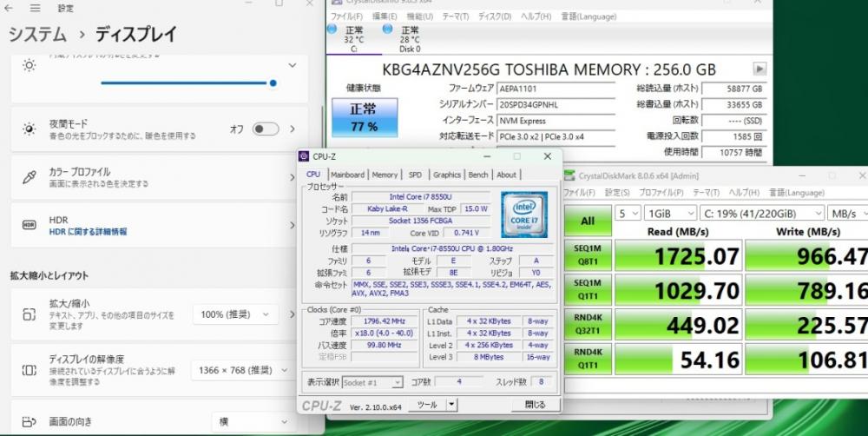The width and height of the screenshot is (868, 436).
Task: Switch to the Memory tab in CPU-Z
Action: point(385,175)
